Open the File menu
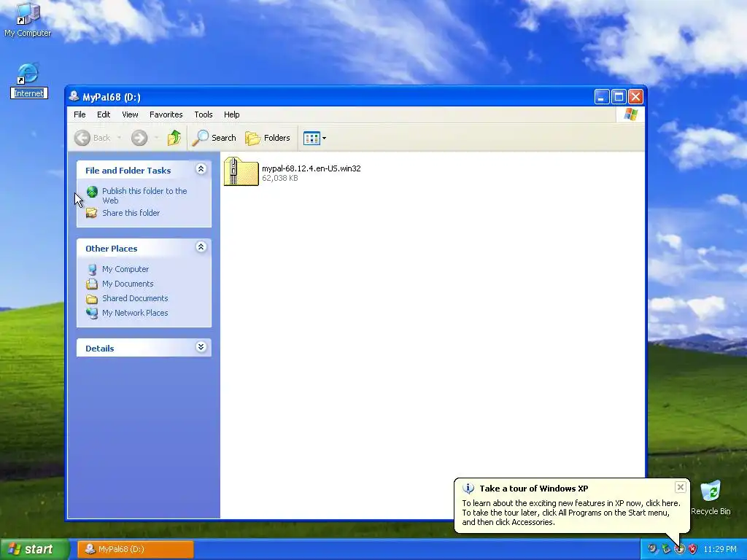The height and width of the screenshot is (560, 747). click(80, 114)
